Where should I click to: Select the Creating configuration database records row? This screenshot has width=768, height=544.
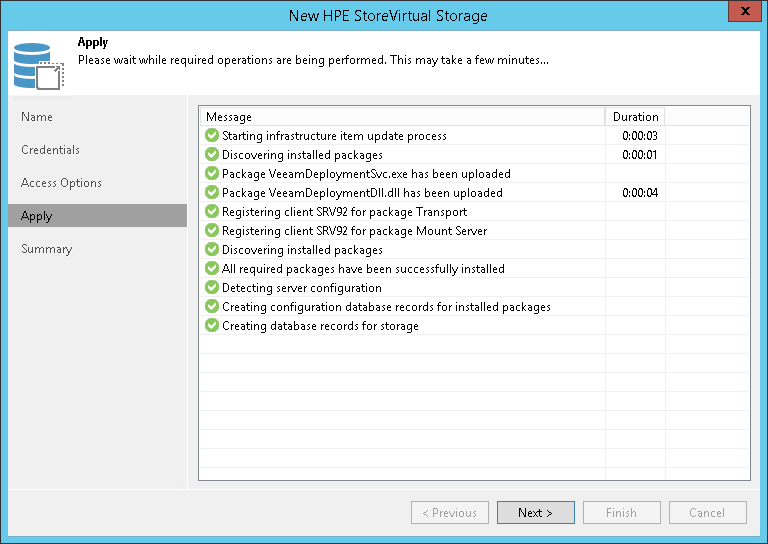click(x=386, y=307)
